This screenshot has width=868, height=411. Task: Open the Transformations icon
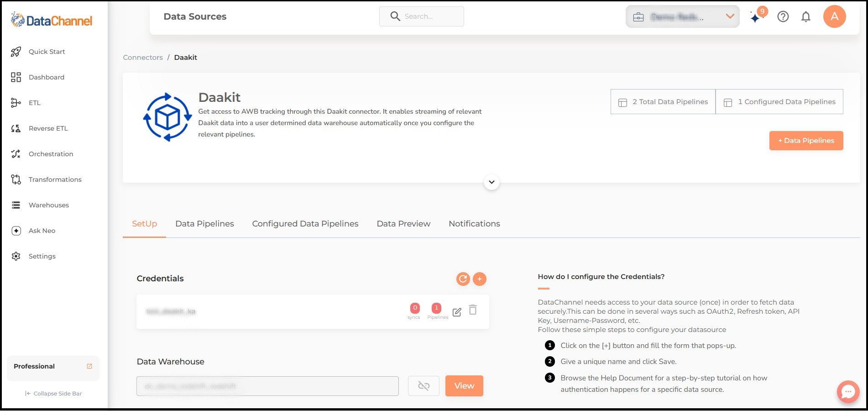(16, 179)
